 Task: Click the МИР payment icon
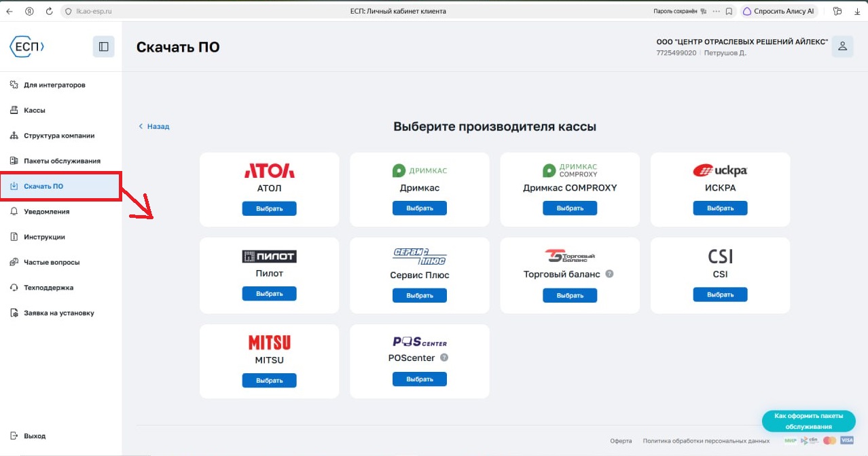[x=790, y=440]
